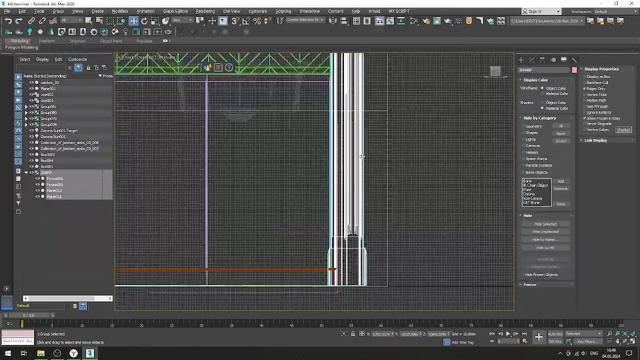Viewport: 640px width, 360px height.
Task: Click the Redo arrow icon
Action: click(x=19, y=21)
